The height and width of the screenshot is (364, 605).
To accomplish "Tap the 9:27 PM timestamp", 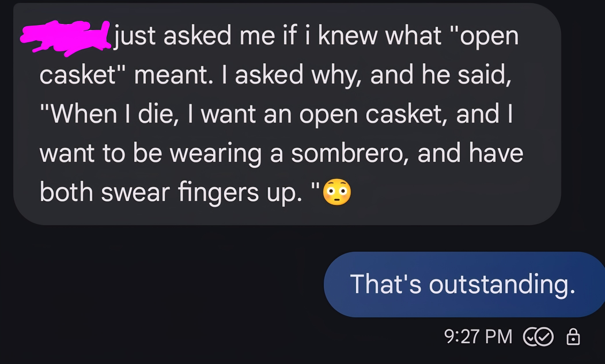I will (x=478, y=337).
